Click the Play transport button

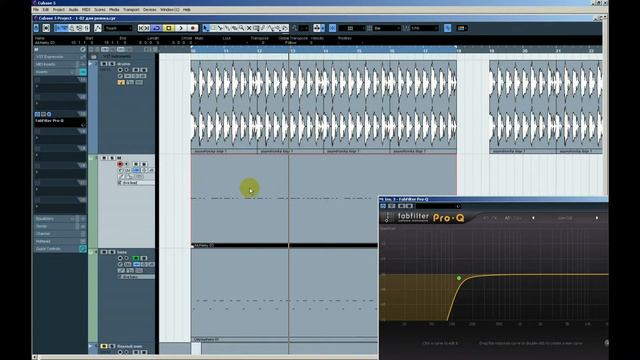point(180,28)
